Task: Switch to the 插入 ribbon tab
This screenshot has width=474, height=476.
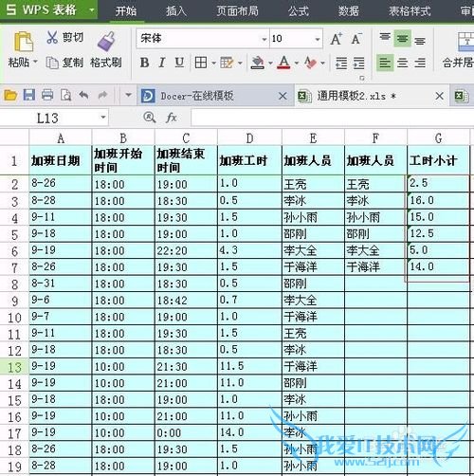Action: (x=176, y=11)
